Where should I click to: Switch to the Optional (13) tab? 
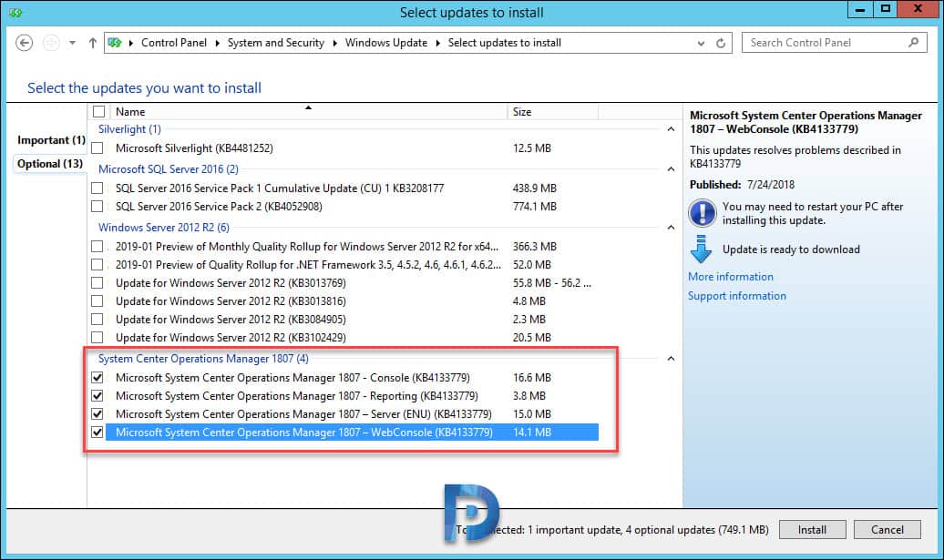[x=50, y=164]
